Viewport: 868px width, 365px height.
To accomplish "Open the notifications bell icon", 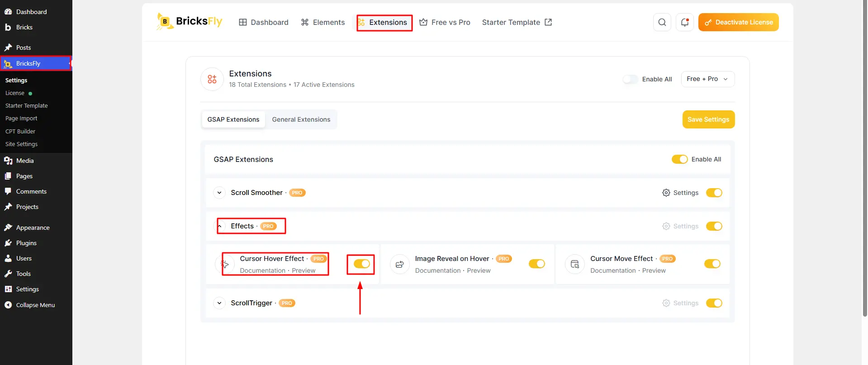I will (x=685, y=22).
